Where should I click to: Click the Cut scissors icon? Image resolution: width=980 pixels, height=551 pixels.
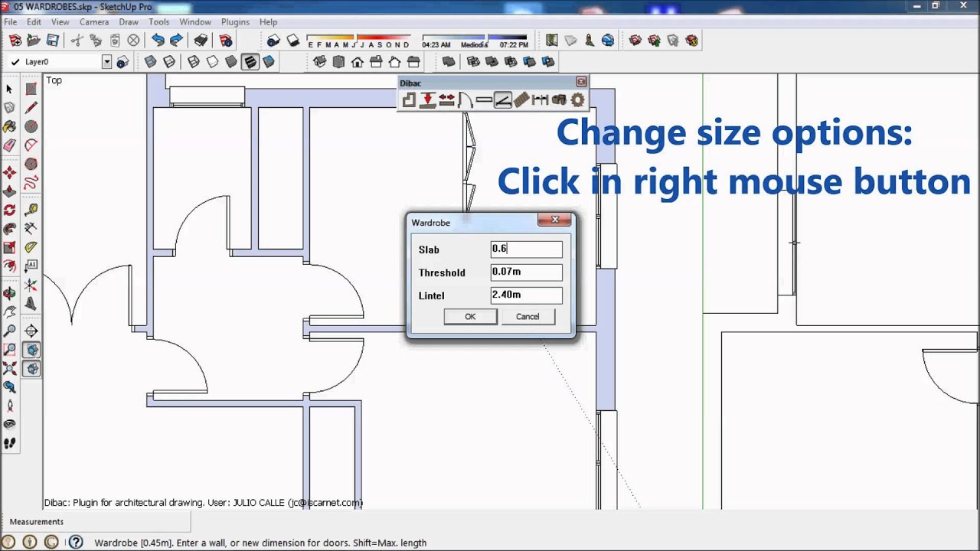tap(77, 40)
